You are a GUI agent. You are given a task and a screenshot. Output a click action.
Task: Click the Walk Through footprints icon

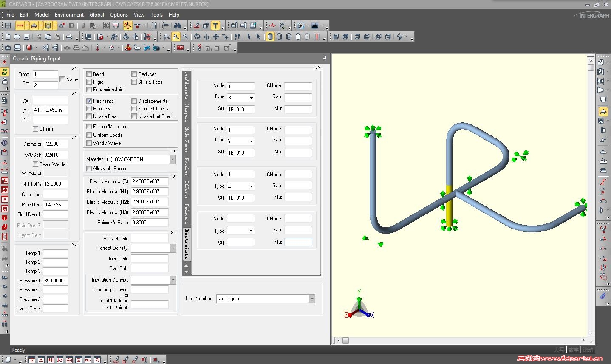coord(237,37)
